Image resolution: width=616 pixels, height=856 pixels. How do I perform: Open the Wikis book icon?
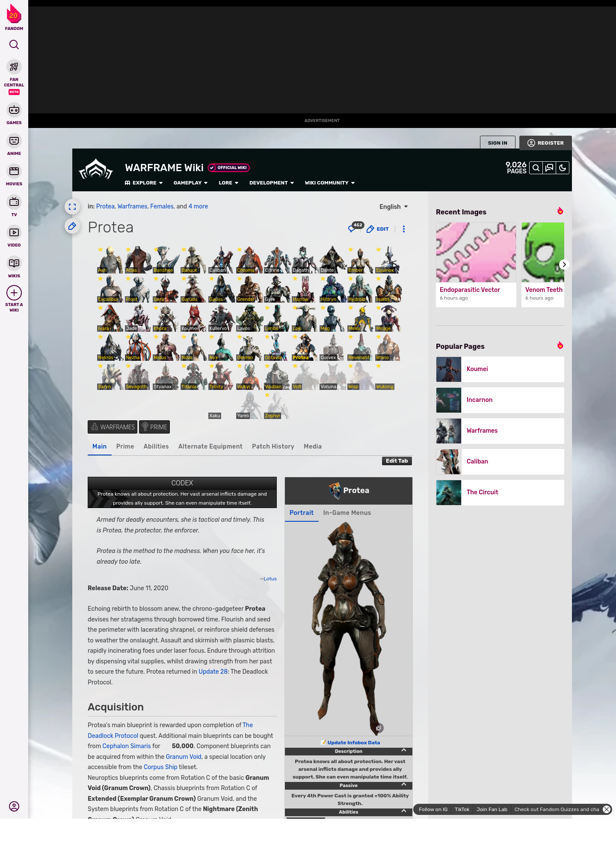click(x=14, y=263)
